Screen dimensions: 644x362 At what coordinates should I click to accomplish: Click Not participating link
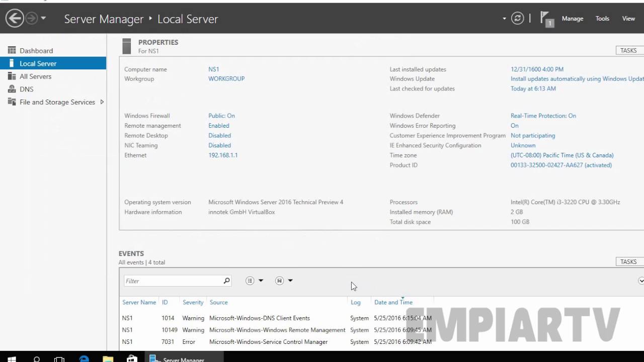click(x=533, y=136)
